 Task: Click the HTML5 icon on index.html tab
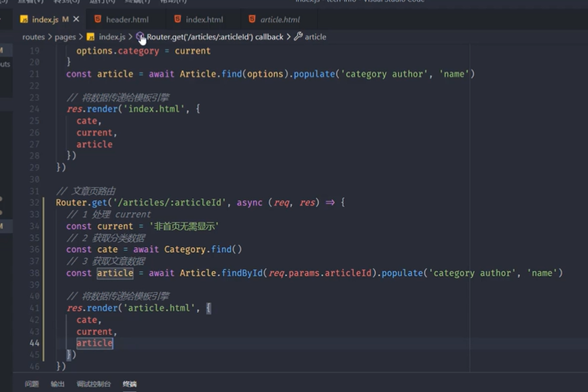177,19
